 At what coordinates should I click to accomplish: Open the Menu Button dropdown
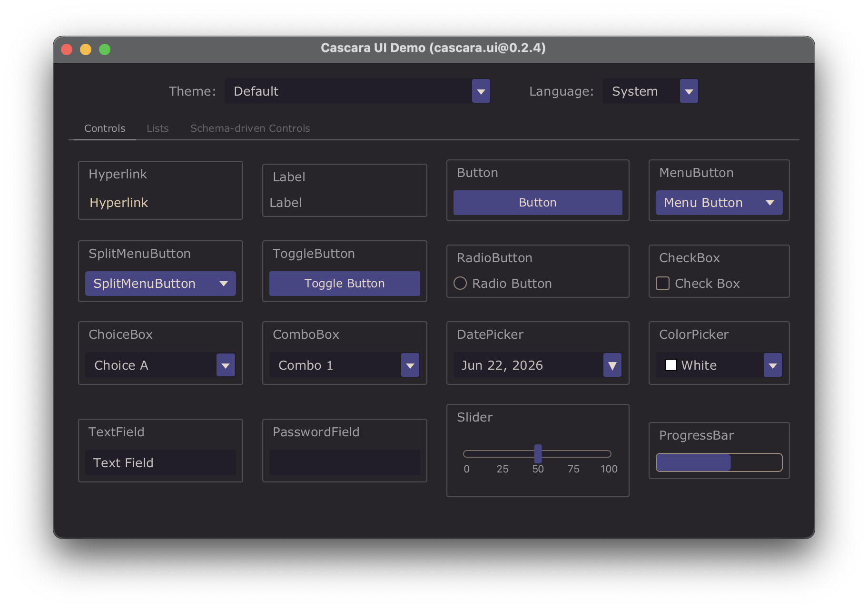[719, 203]
